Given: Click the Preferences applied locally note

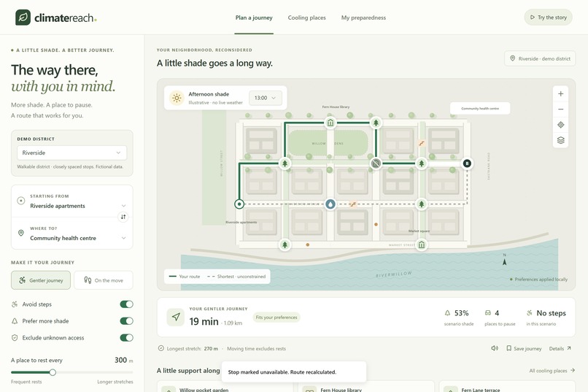Looking at the screenshot, I should coord(538,279).
